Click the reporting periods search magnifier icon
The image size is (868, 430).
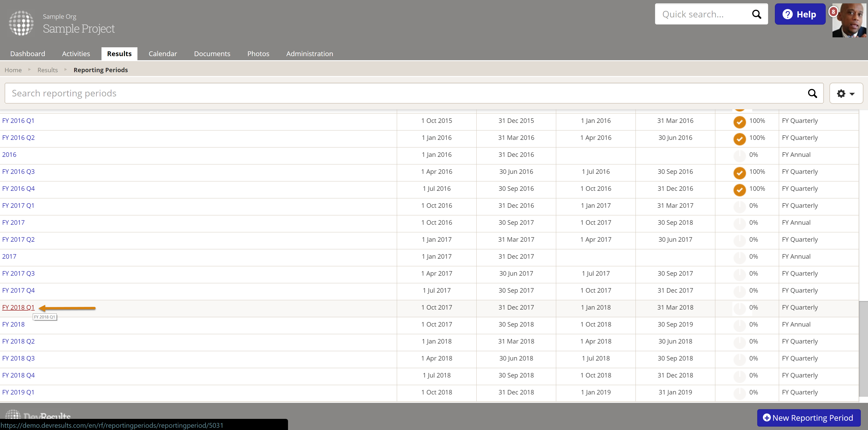coord(812,93)
